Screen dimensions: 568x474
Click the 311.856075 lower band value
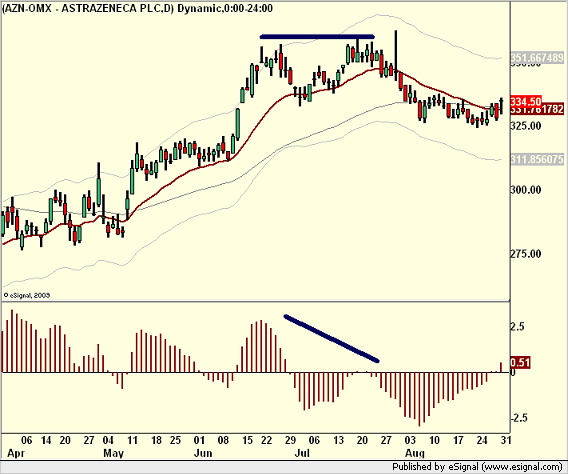(537, 159)
